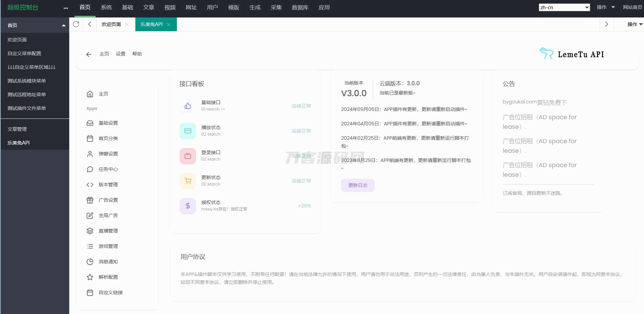Image resolution: width=644 pixels, height=314 pixels.
Task: Select 文章管理 in the left sidebar
Action: pyautogui.click(x=17, y=129)
